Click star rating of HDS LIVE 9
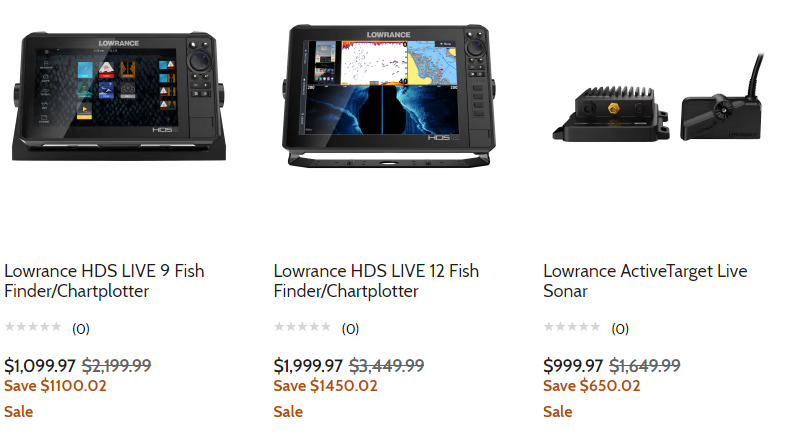The image size is (790, 441). coord(33,327)
